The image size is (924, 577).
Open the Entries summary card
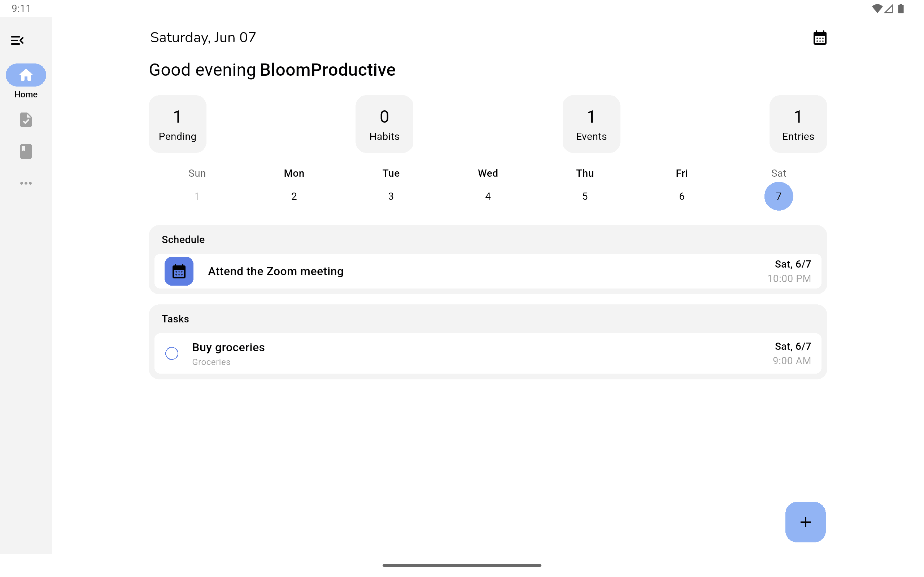pyautogui.click(x=798, y=124)
